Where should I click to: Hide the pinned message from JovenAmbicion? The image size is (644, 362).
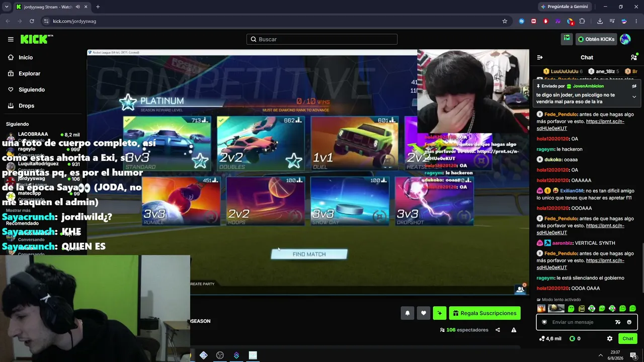coord(634,86)
